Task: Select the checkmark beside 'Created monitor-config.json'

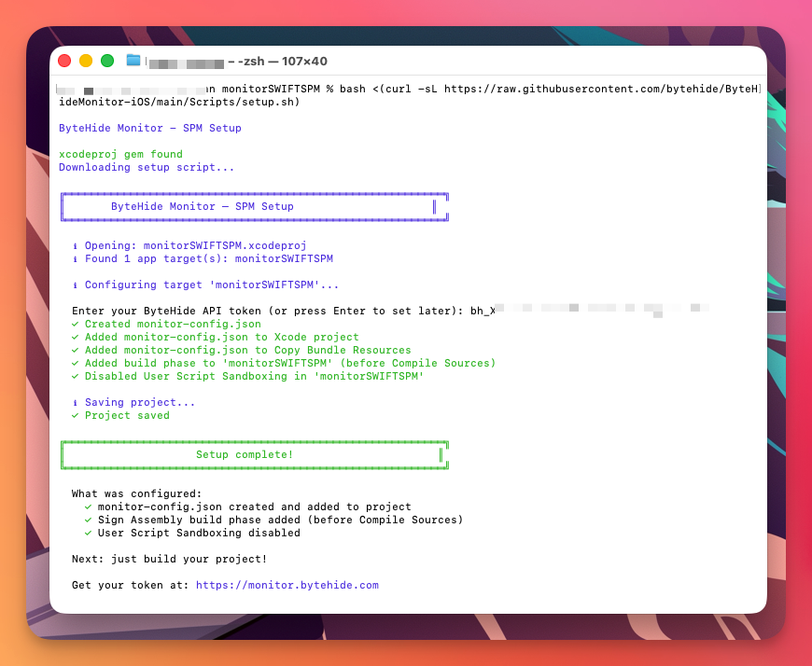Action: [x=75, y=324]
